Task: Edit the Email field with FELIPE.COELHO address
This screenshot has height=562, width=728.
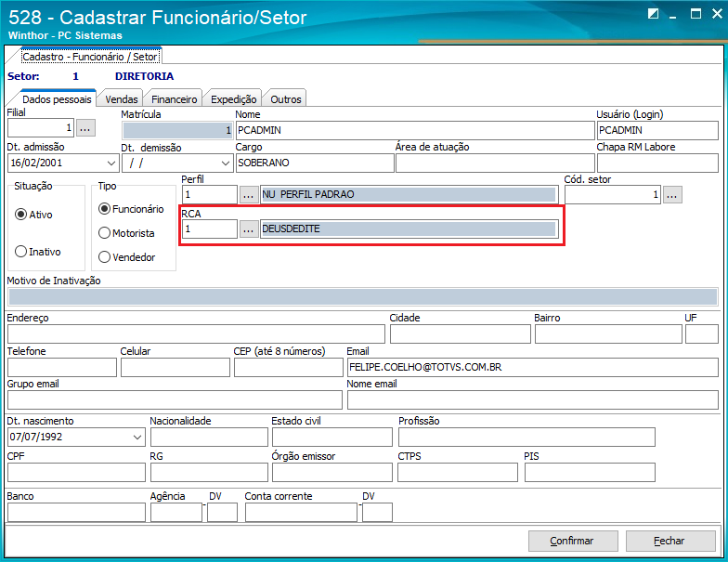Action: click(533, 368)
